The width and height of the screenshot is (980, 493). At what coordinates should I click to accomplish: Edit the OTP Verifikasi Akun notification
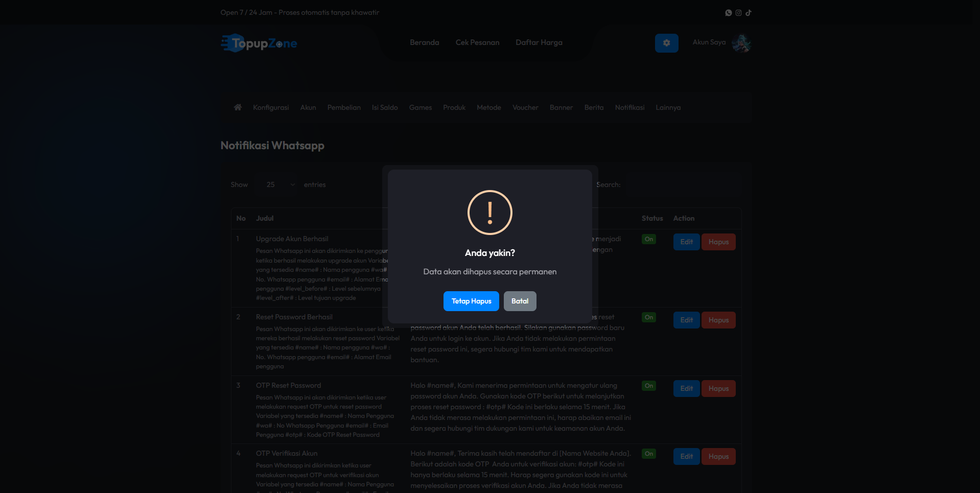pyautogui.click(x=686, y=457)
